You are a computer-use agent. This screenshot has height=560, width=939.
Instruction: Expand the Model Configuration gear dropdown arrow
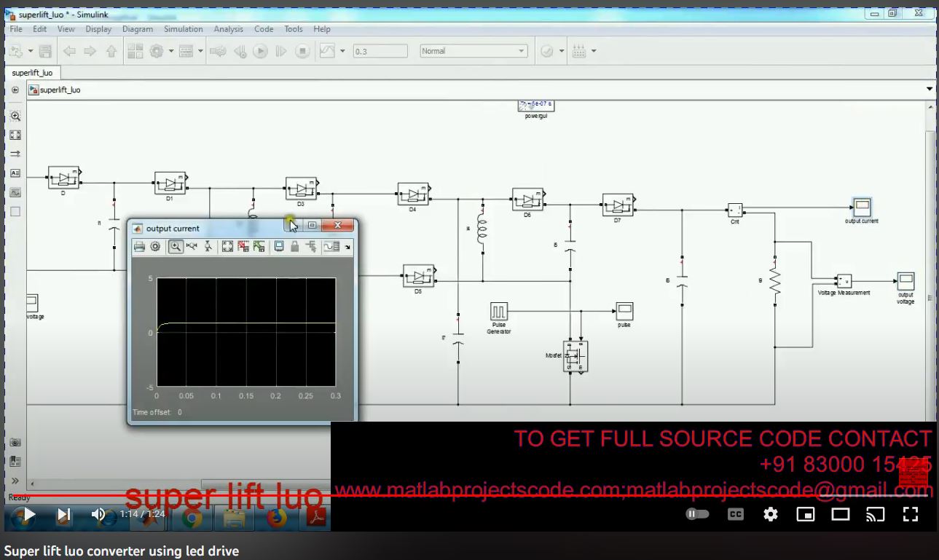click(171, 51)
